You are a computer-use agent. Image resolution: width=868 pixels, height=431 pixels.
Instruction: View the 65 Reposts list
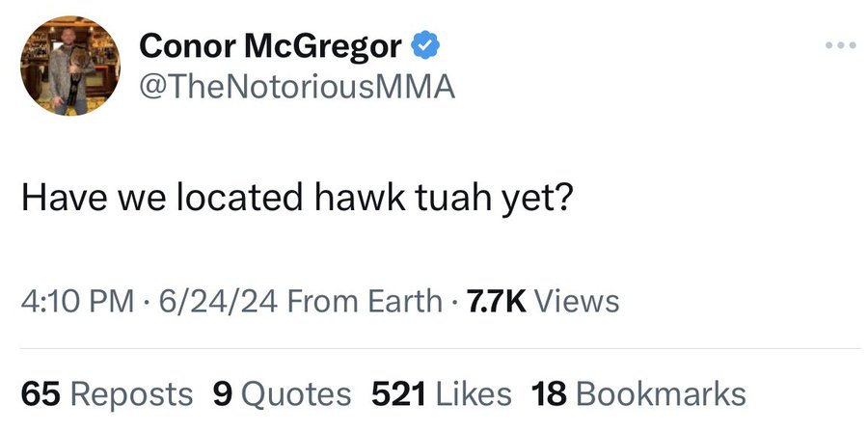107,394
